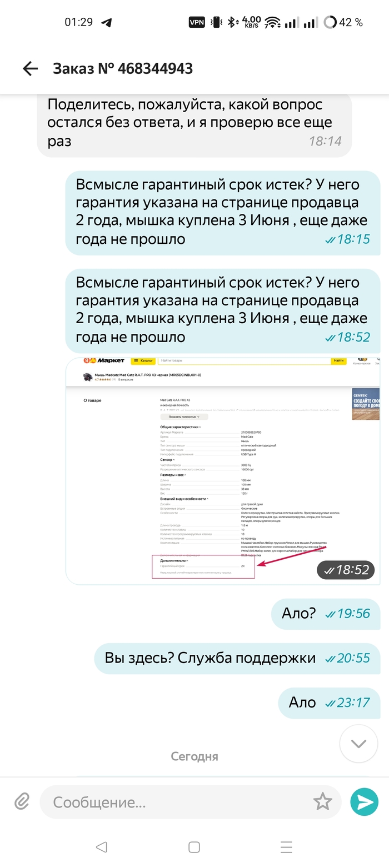Image resolution: width=389 pixels, height=868 pixels.
Task: Tap the Сегодня date separator label
Action: 194,756
